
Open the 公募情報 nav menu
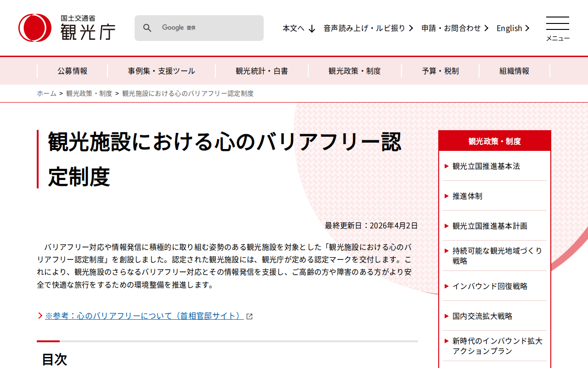73,71
